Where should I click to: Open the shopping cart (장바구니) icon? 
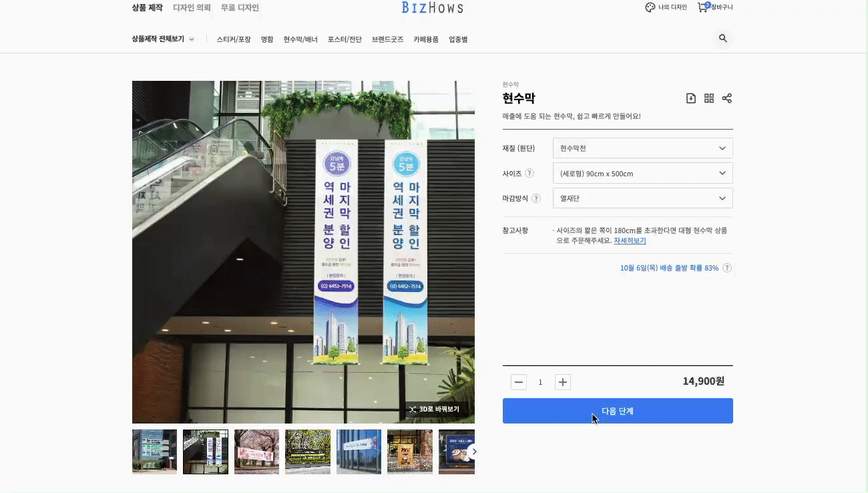[x=702, y=7]
